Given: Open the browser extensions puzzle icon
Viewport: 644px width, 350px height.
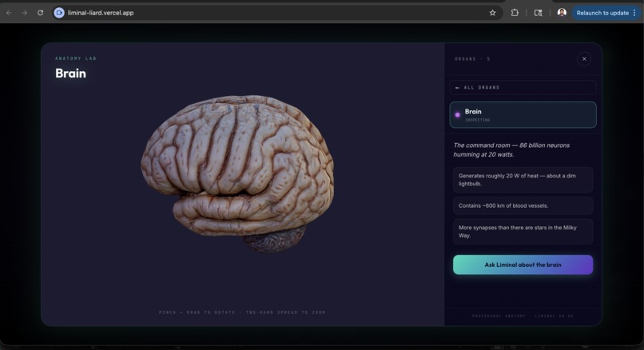Looking at the screenshot, I should tap(515, 13).
